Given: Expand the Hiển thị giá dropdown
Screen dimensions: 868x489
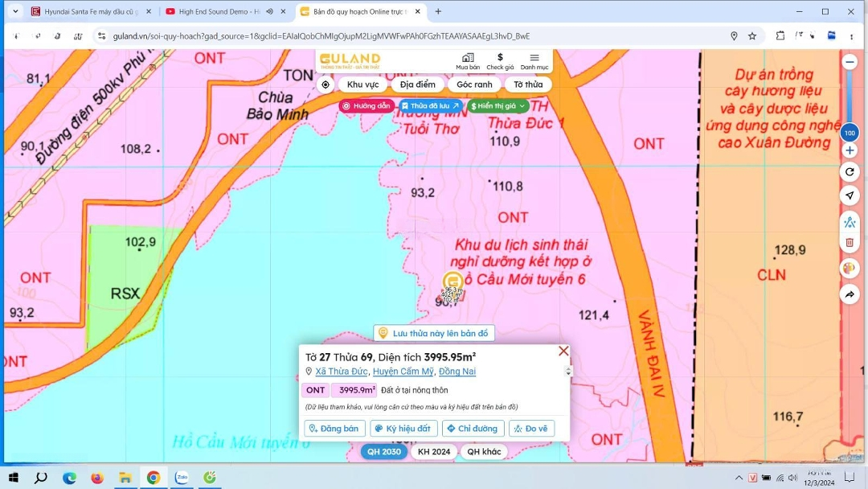Looking at the screenshot, I should [x=498, y=106].
